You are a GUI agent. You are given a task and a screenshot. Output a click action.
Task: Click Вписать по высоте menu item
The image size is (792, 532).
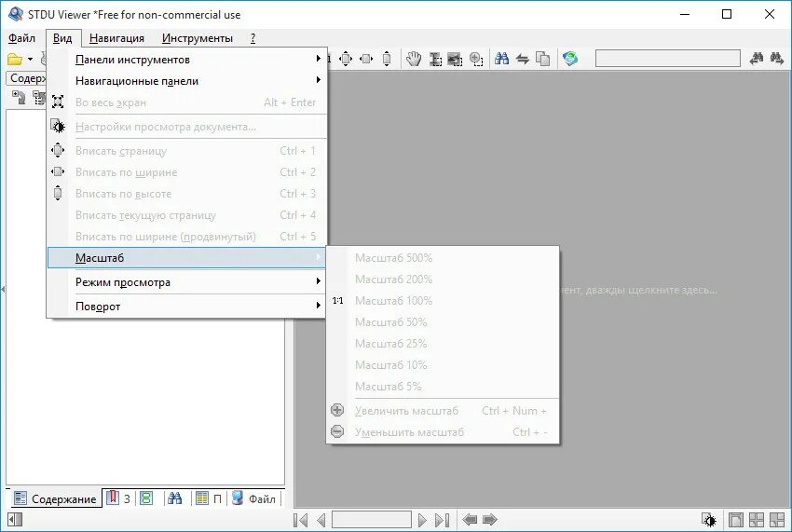(x=187, y=194)
